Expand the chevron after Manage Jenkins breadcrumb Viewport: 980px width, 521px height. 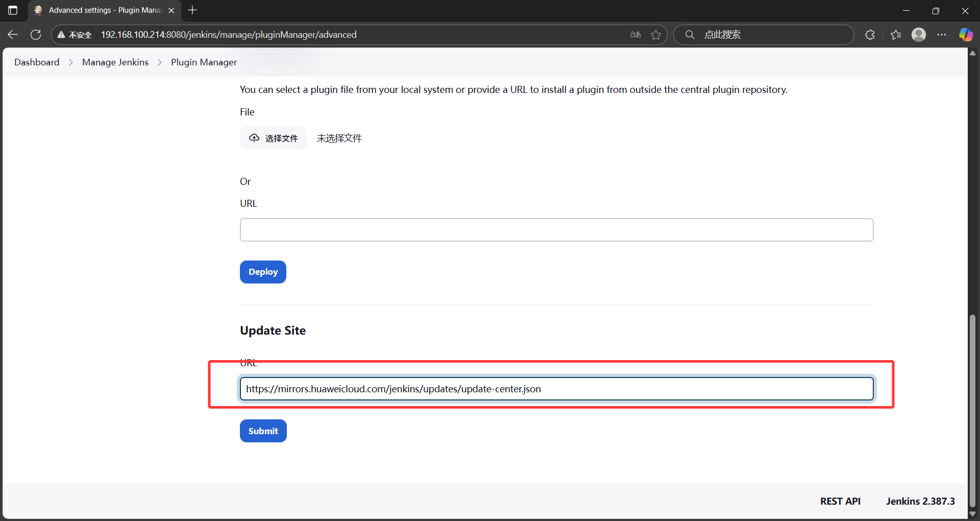coord(160,62)
